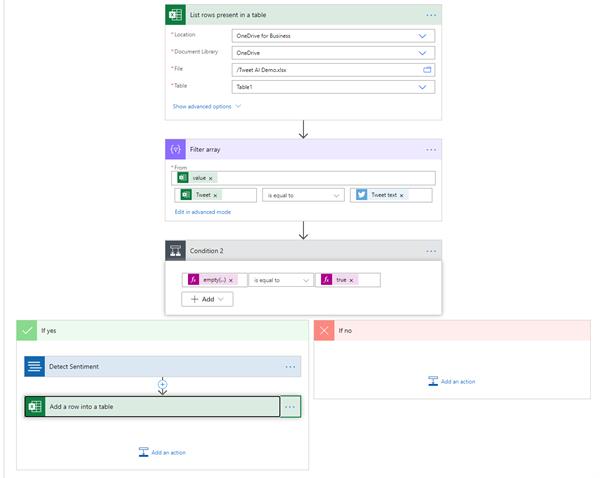
Task: Click the Condition 2 icon
Action: pos(176,251)
